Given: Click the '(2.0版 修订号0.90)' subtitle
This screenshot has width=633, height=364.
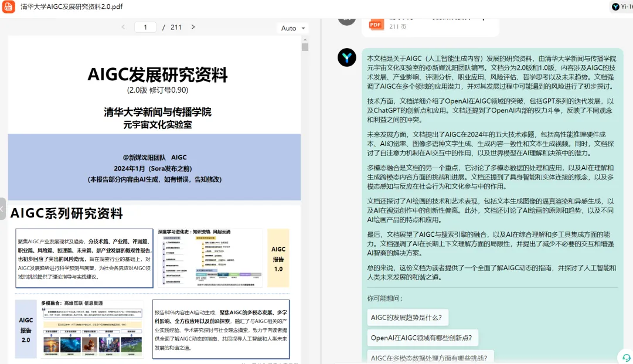Looking at the screenshot, I should (158, 90).
